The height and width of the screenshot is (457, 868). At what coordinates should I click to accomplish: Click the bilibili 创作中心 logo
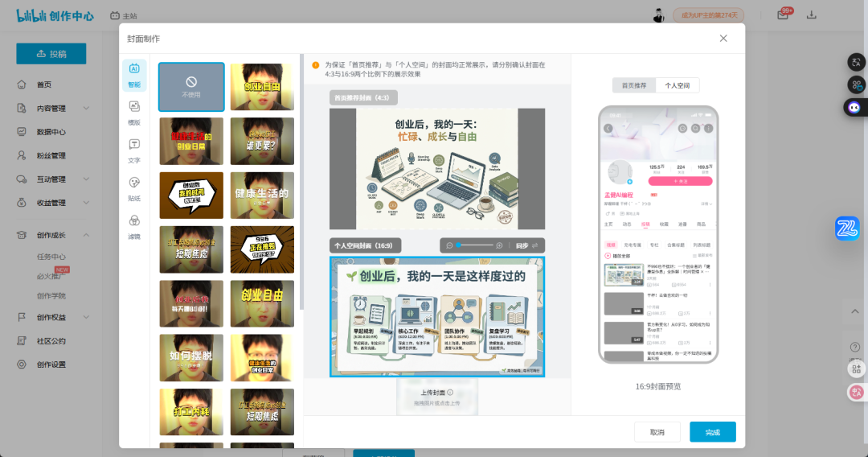click(55, 15)
